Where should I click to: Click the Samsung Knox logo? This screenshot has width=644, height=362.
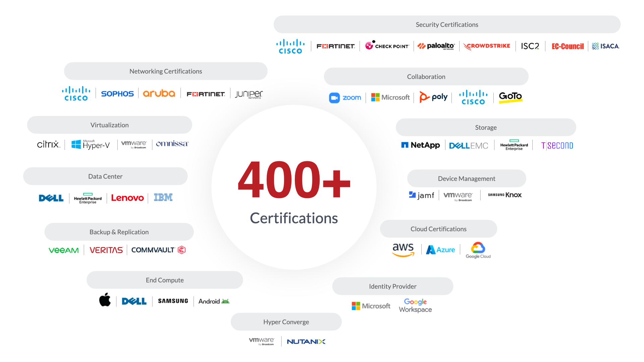[504, 195]
